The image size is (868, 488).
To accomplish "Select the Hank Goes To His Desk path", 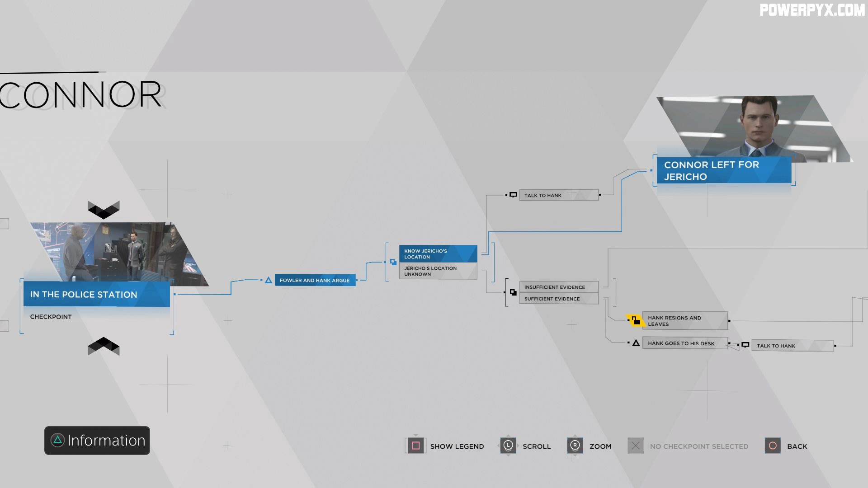I will [683, 343].
